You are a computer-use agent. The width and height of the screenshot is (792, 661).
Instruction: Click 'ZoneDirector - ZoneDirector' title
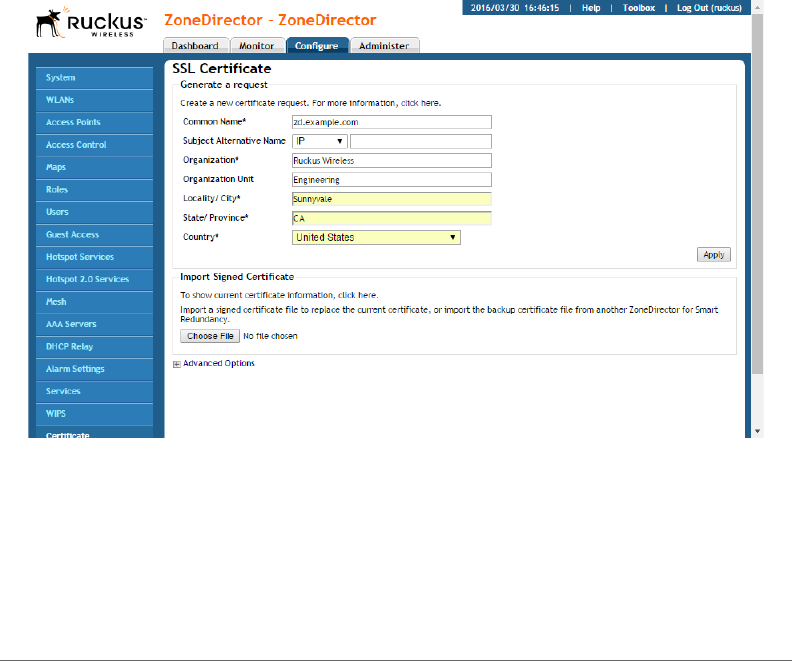(x=270, y=20)
